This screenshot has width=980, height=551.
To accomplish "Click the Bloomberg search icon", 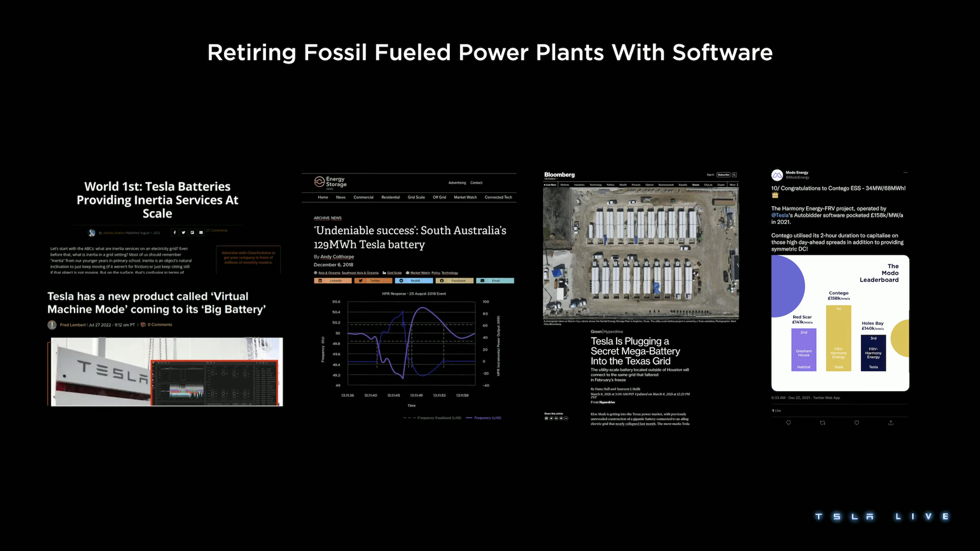I will click(x=735, y=175).
